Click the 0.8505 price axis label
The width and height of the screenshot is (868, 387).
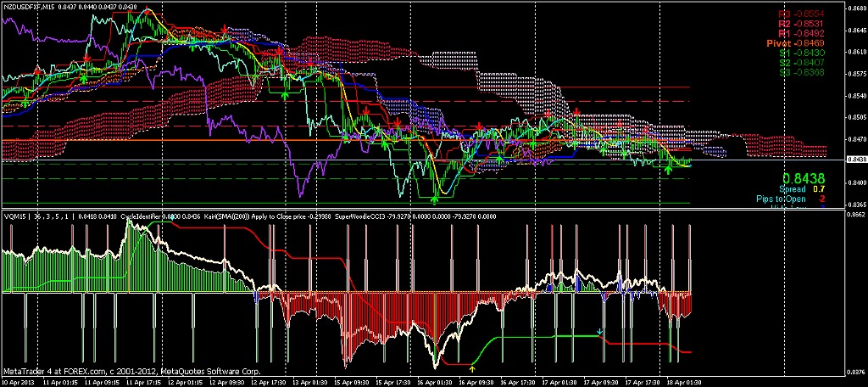tap(857, 117)
